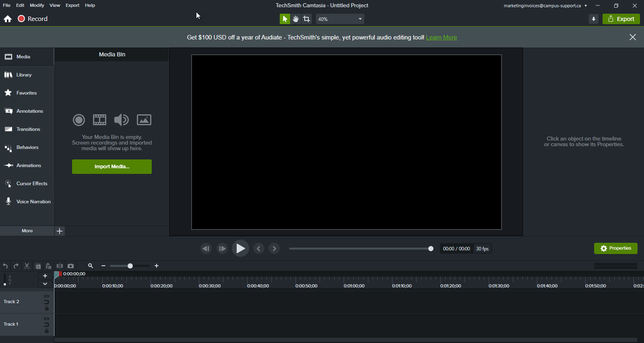Click Import Media button
644x343 pixels.
(x=112, y=167)
